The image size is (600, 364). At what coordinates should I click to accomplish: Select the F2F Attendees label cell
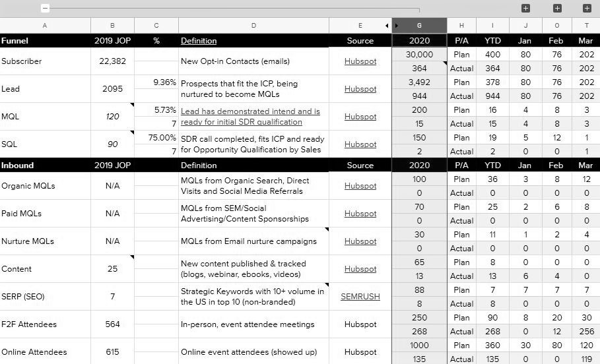(x=45, y=324)
